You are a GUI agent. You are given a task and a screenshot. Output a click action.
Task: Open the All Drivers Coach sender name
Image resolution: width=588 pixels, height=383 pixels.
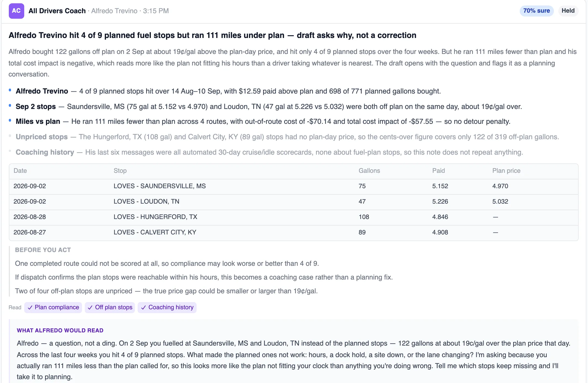click(57, 11)
